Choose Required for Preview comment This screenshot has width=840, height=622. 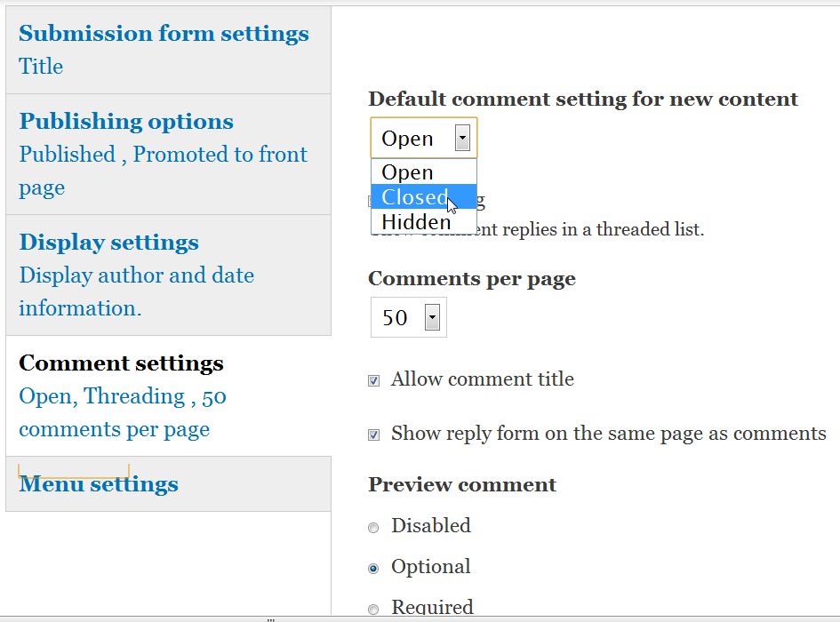373,610
